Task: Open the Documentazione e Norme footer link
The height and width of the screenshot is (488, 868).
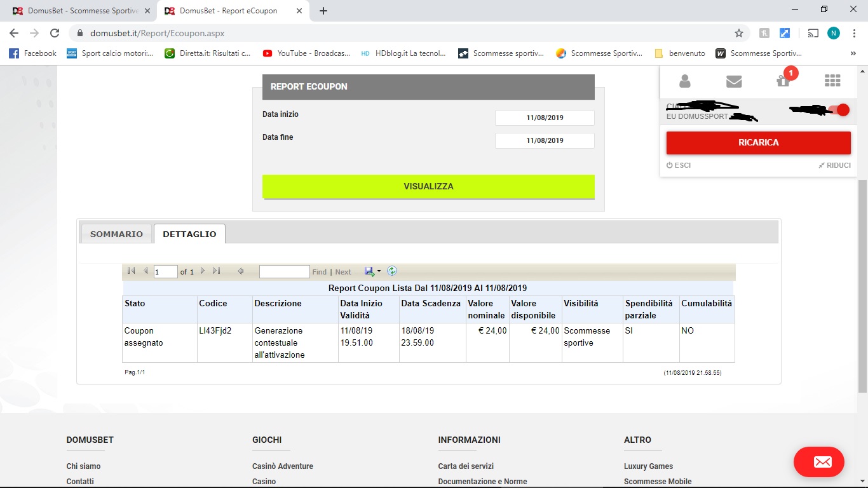Action: [482, 482]
